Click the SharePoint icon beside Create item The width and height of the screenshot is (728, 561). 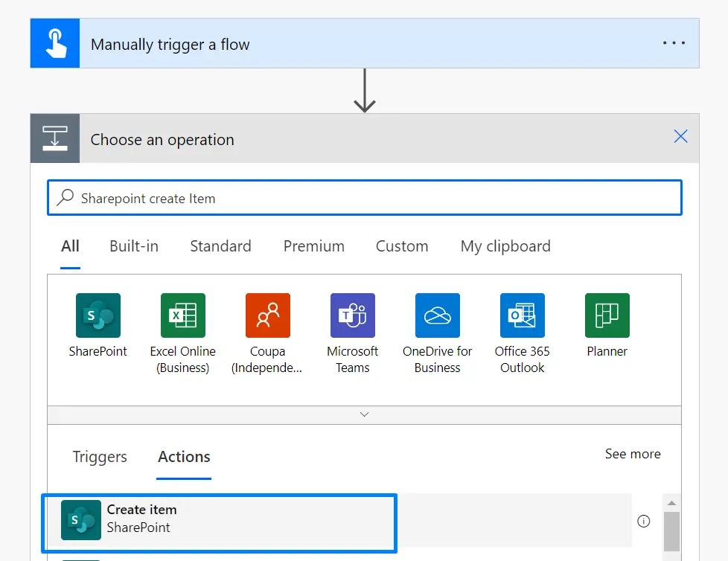pyautogui.click(x=81, y=520)
